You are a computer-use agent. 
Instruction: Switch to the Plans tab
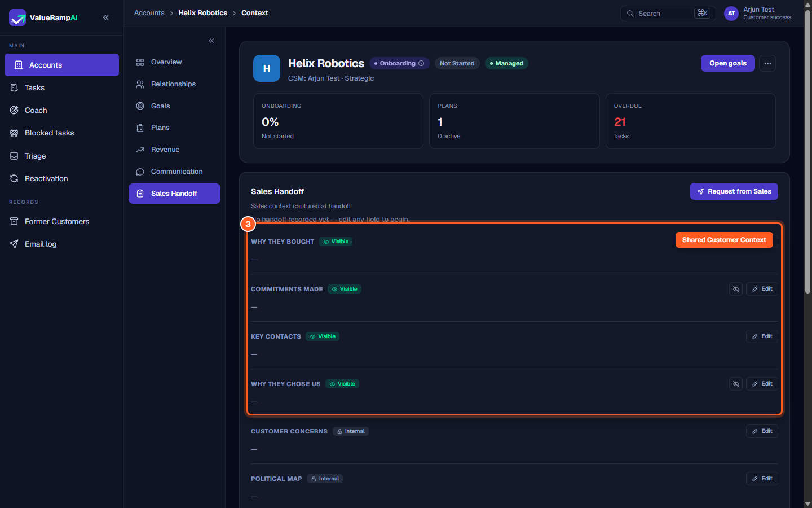(x=174, y=128)
